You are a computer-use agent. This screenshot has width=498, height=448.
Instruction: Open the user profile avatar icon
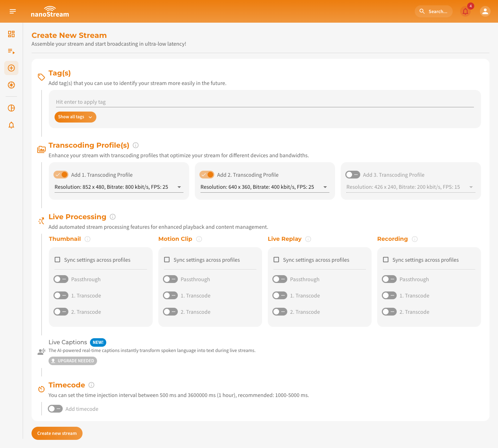point(485,11)
